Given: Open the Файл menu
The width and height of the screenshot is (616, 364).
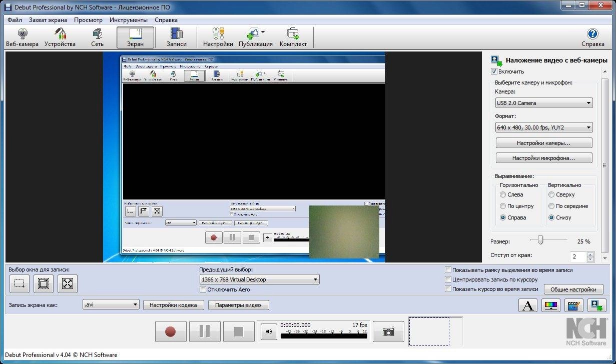Looking at the screenshot, I should tap(15, 20).
